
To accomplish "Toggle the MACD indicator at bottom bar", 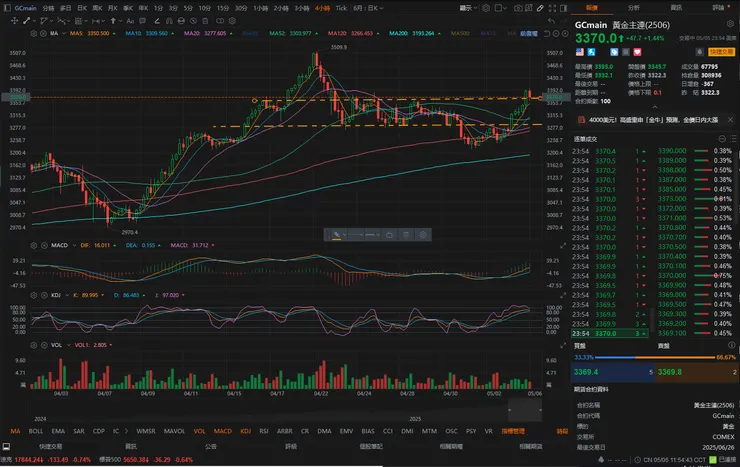I will [221, 431].
